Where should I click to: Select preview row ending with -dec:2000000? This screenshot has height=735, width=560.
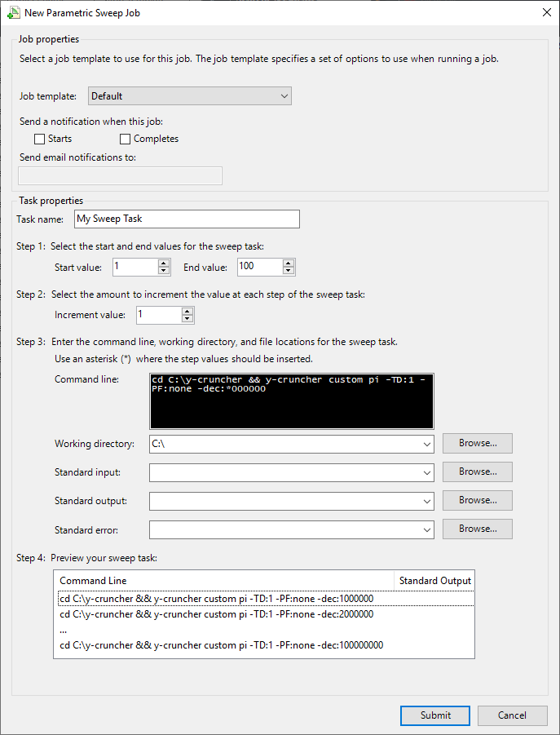tap(266, 614)
